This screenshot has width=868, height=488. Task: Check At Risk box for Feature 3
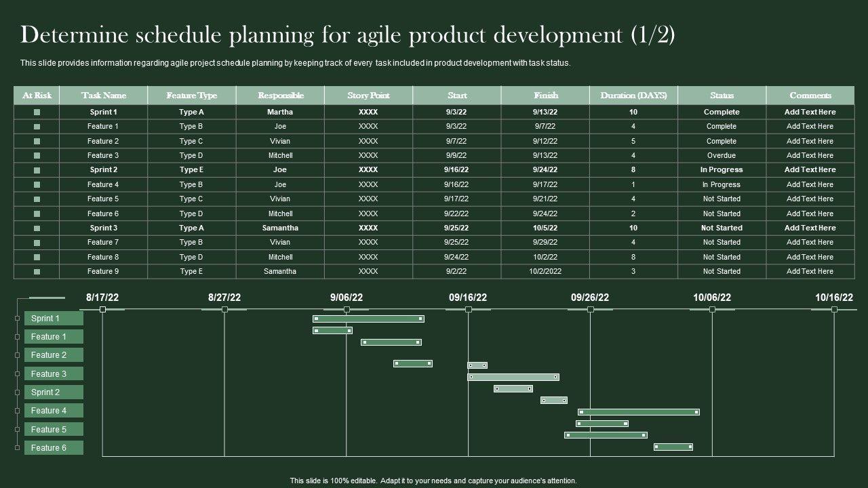pos(37,155)
